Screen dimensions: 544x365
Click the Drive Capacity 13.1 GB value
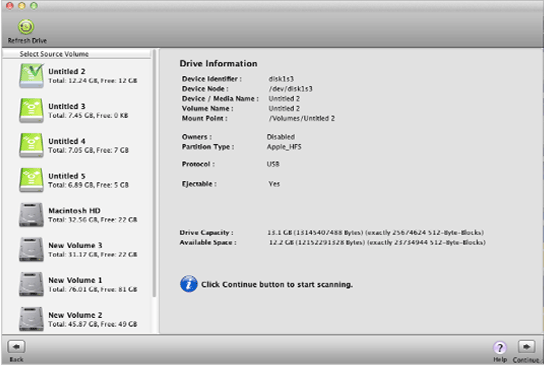click(x=375, y=232)
